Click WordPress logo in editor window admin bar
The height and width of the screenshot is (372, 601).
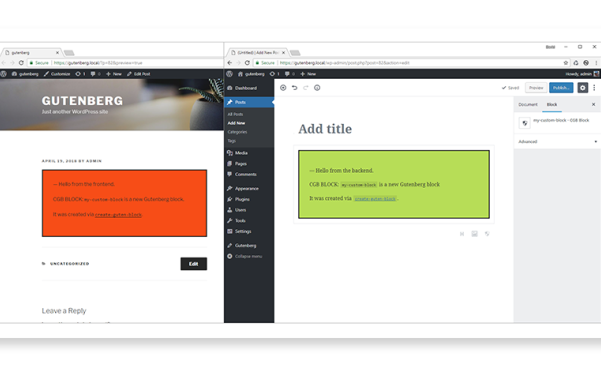click(230, 74)
